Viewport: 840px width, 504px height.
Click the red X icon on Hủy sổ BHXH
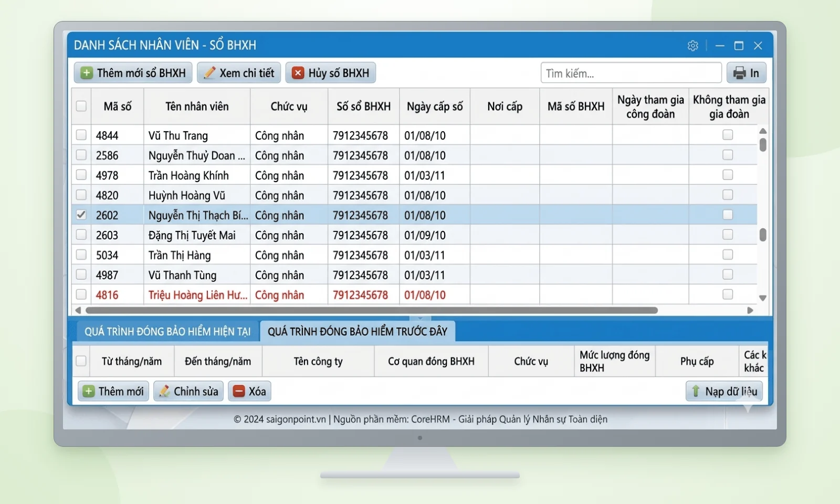[298, 73]
